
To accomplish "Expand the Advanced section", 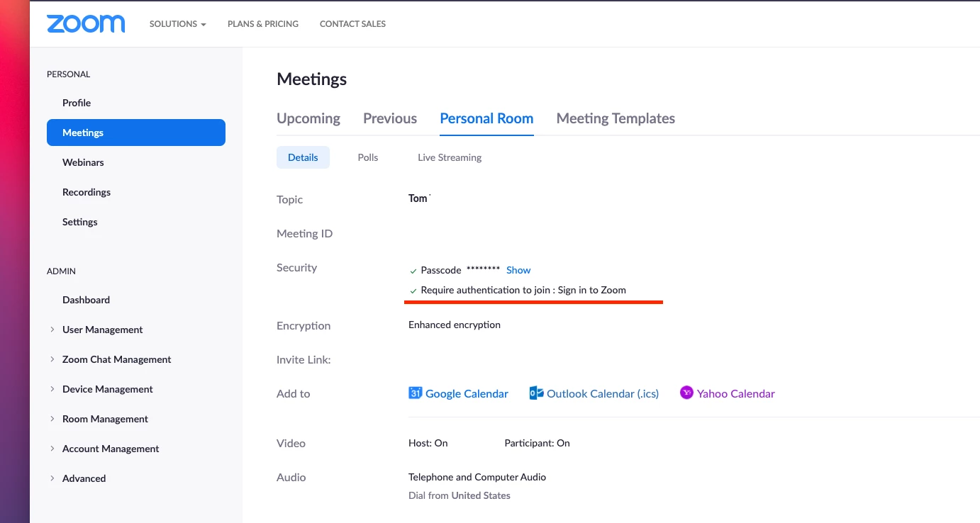I will tap(52, 478).
